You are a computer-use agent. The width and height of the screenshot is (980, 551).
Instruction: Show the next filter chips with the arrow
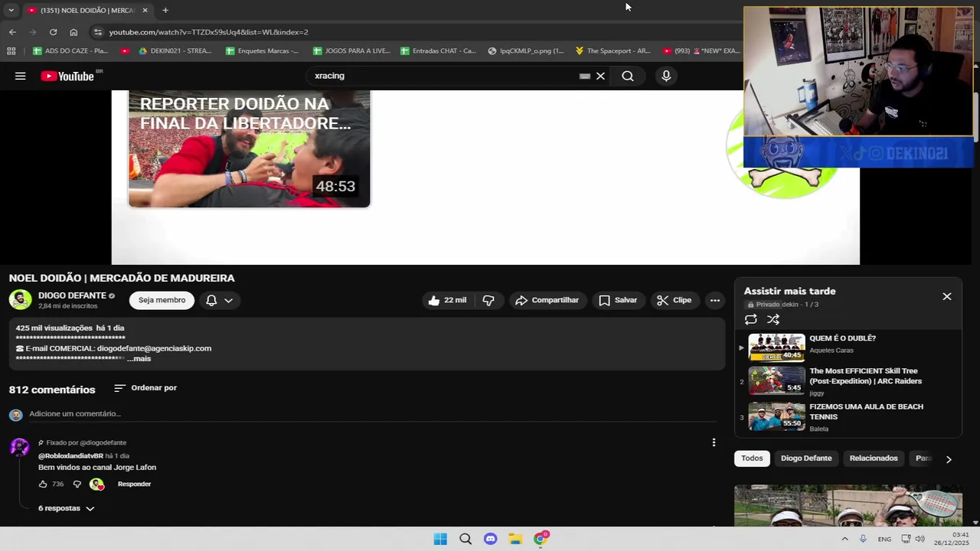coord(949,459)
